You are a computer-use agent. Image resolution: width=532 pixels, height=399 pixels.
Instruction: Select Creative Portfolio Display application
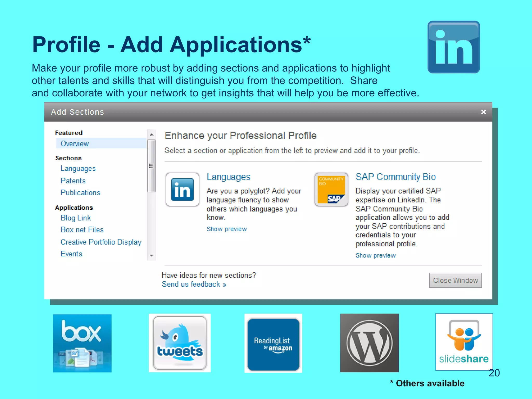[101, 242]
